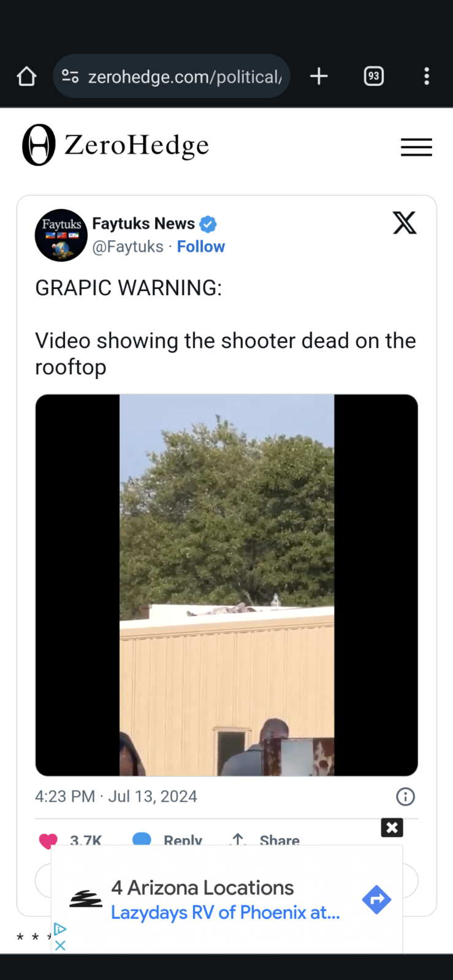The width and height of the screenshot is (453, 980).
Task: Open the tab switcher showing 93 tabs
Action: tap(374, 77)
